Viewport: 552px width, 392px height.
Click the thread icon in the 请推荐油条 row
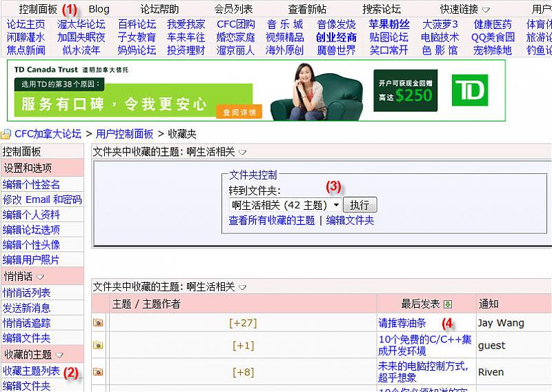(x=98, y=323)
